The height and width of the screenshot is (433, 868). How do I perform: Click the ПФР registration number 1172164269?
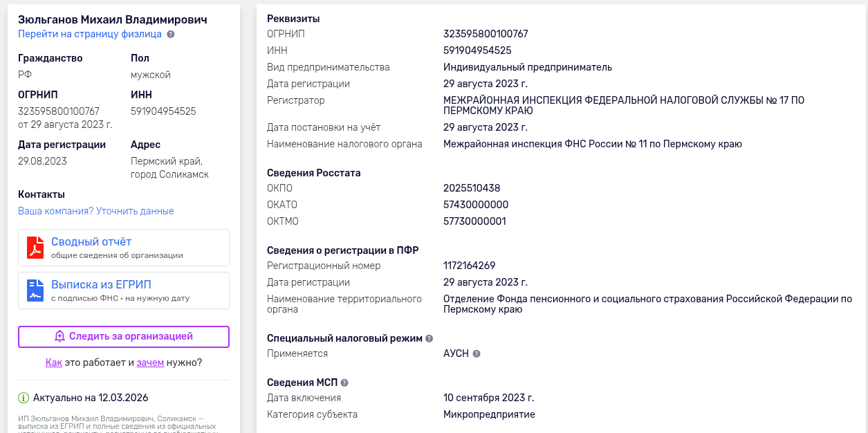coord(469,266)
